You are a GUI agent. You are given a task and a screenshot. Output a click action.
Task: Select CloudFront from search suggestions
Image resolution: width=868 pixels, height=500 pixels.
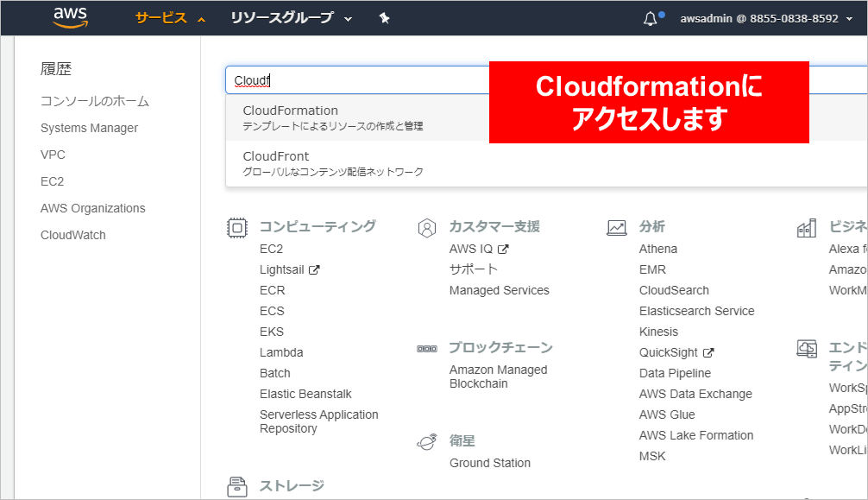tap(276, 156)
